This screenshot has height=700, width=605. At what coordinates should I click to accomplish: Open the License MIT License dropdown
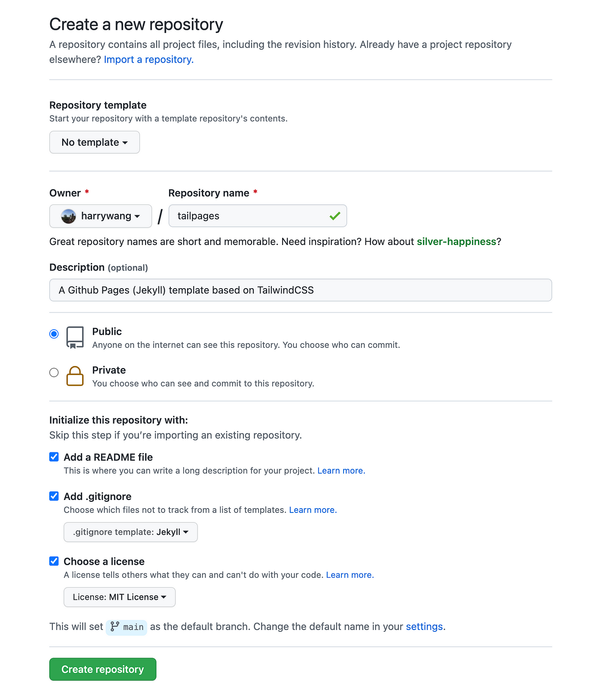click(120, 597)
